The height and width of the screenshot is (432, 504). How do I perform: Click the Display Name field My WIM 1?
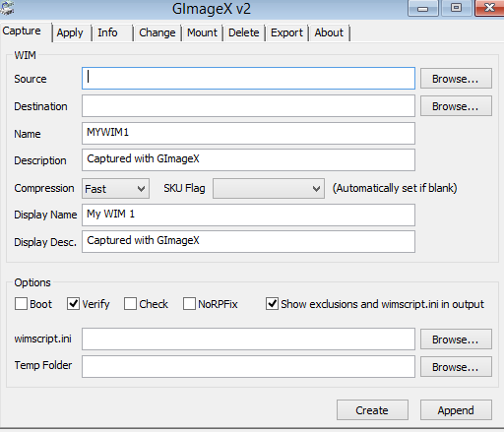point(248,215)
